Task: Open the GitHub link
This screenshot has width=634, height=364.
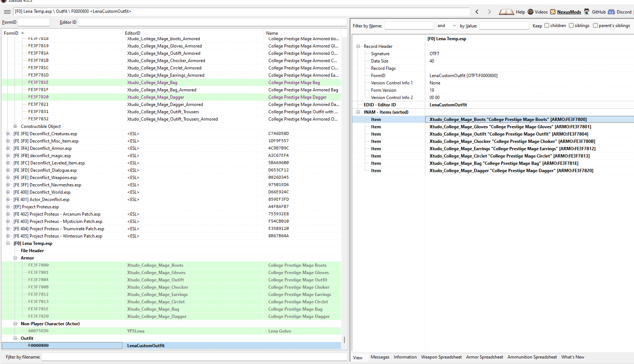Action: (x=599, y=12)
